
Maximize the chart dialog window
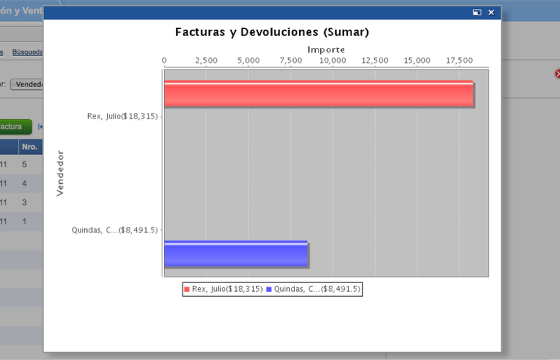[x=477, y=12]
